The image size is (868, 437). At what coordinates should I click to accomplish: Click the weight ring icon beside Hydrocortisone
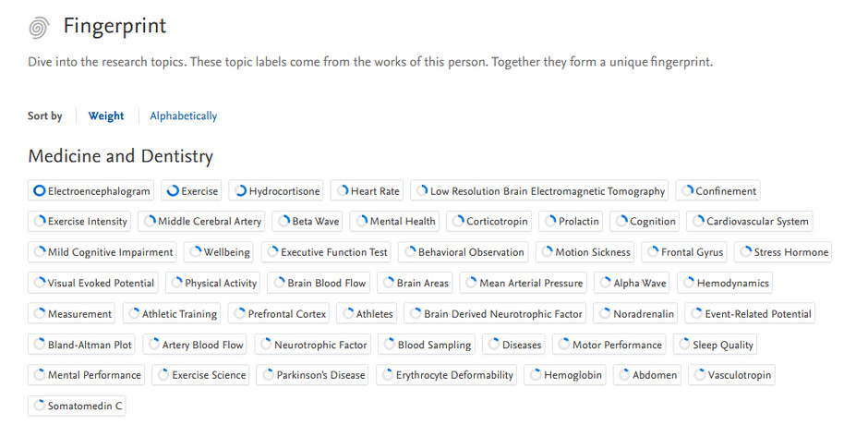(x=240, y=190)
